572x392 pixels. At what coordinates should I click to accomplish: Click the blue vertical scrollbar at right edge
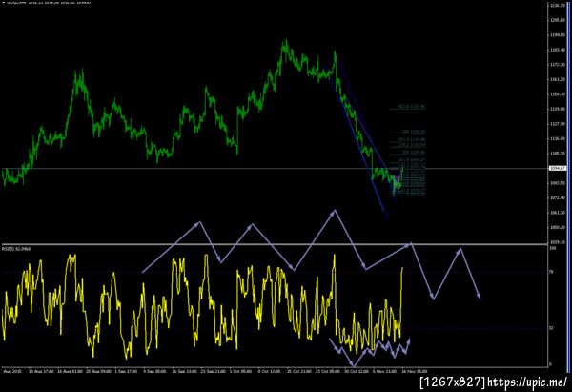(x=568, y=188)
